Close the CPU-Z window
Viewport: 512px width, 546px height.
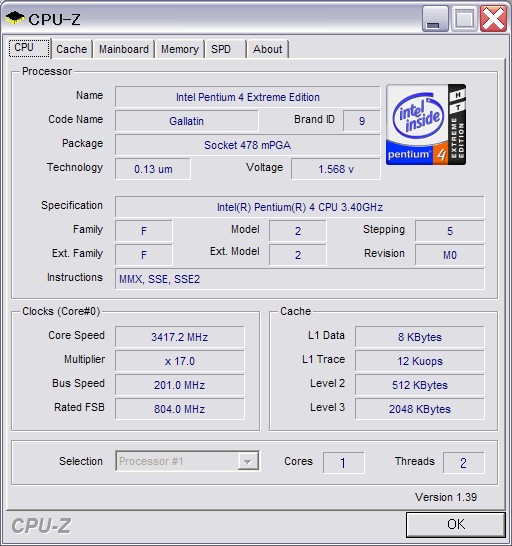click(x=493, y=19)
